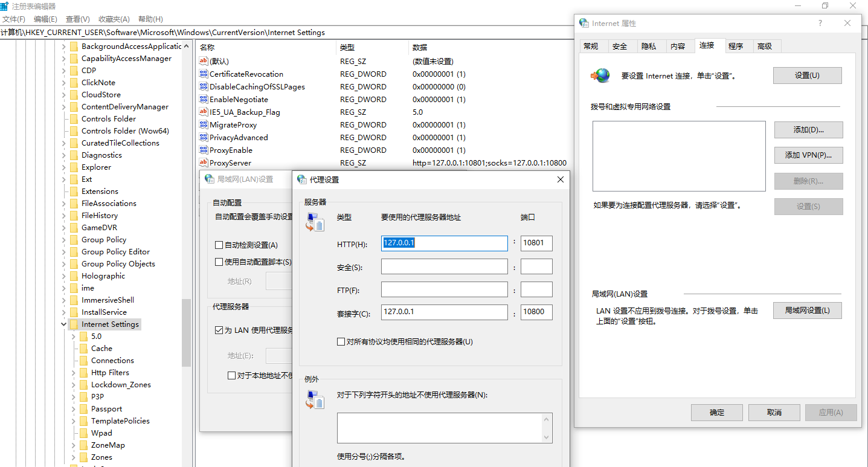Click the CertificateRevocation DWORD value icon
Screen dimensions: 868x467
204,74
